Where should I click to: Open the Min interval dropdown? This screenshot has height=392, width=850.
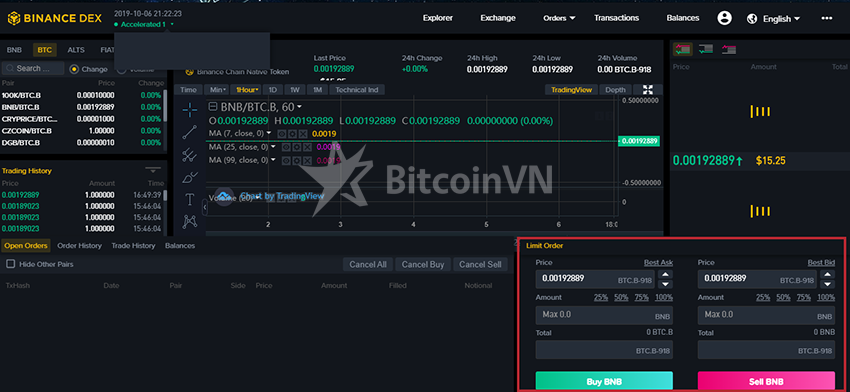click(x=218, y=90)
